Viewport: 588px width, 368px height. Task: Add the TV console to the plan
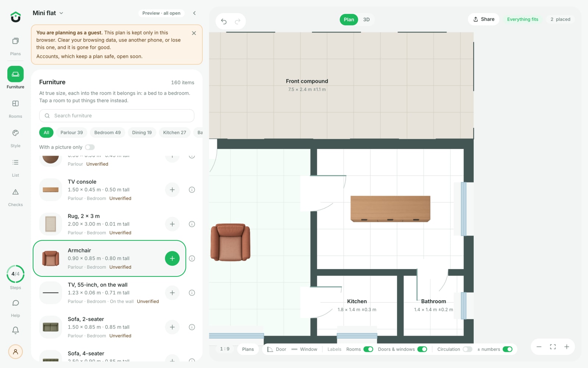click(172, 190)
